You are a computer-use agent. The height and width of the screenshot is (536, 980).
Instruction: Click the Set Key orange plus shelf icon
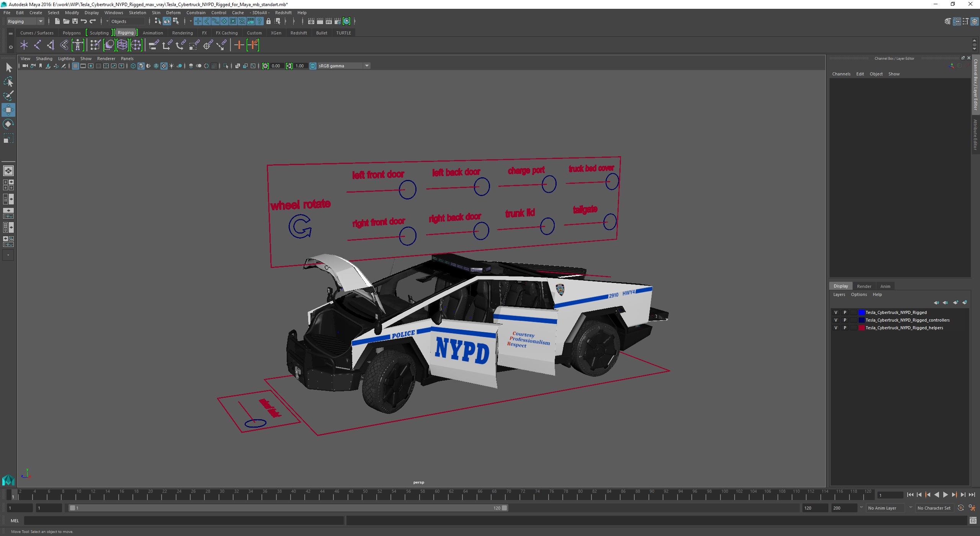pos(239,45)
